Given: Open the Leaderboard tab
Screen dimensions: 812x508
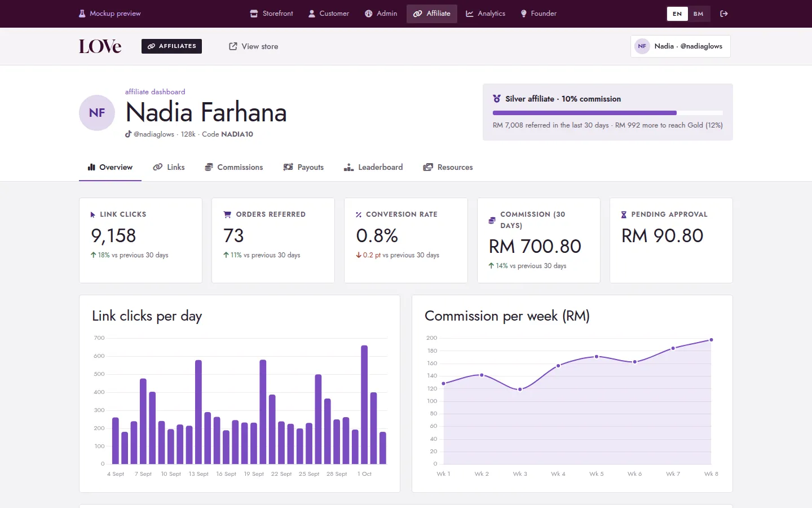Looking at the screenshot, I should 373,167.
